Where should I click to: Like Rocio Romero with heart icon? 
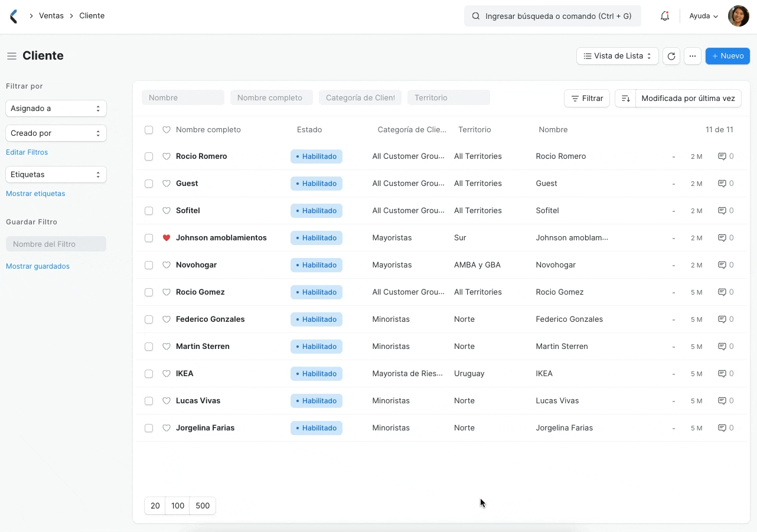167,156
